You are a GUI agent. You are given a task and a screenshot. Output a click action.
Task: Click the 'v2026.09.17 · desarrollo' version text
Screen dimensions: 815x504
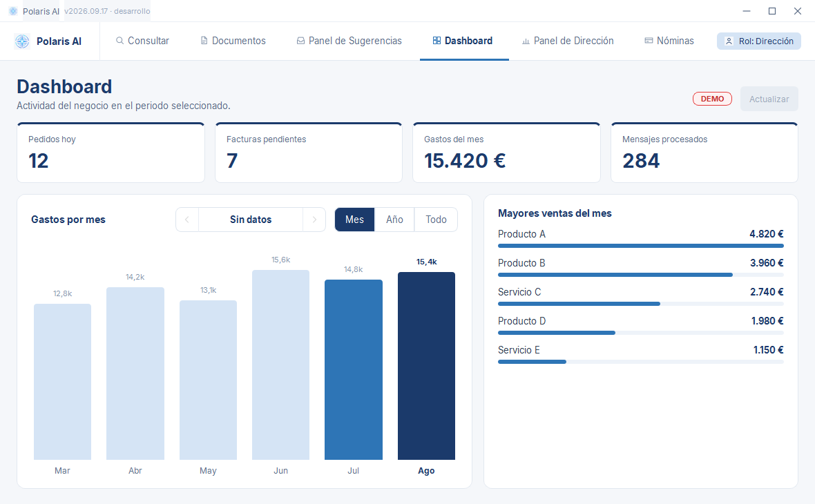107,11
